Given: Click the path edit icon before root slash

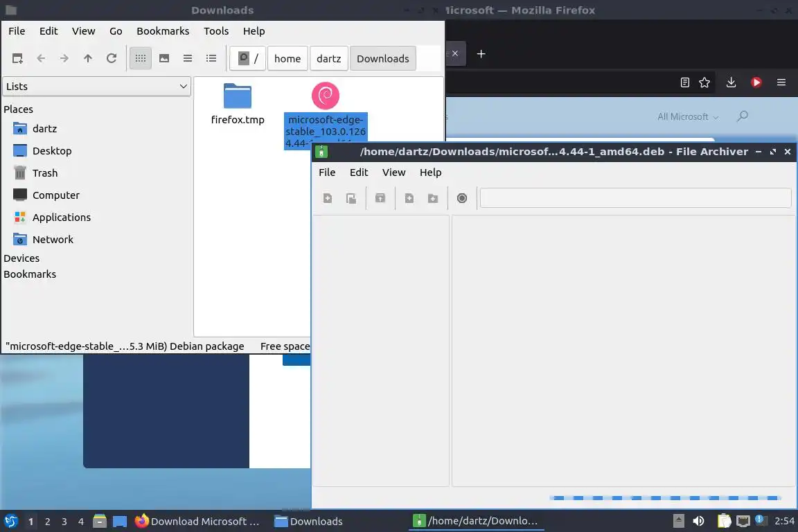Looking at the screenshot, I should tap(244, 58).
